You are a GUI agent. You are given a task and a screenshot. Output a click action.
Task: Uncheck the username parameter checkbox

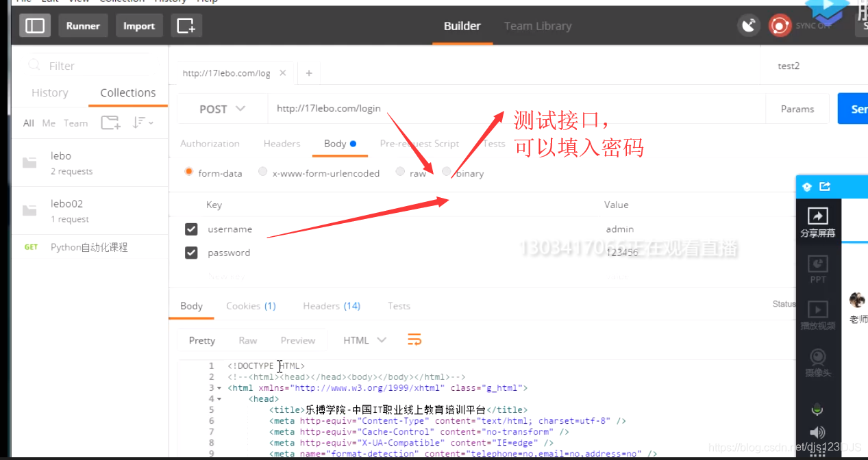click(x=191, y=229)
